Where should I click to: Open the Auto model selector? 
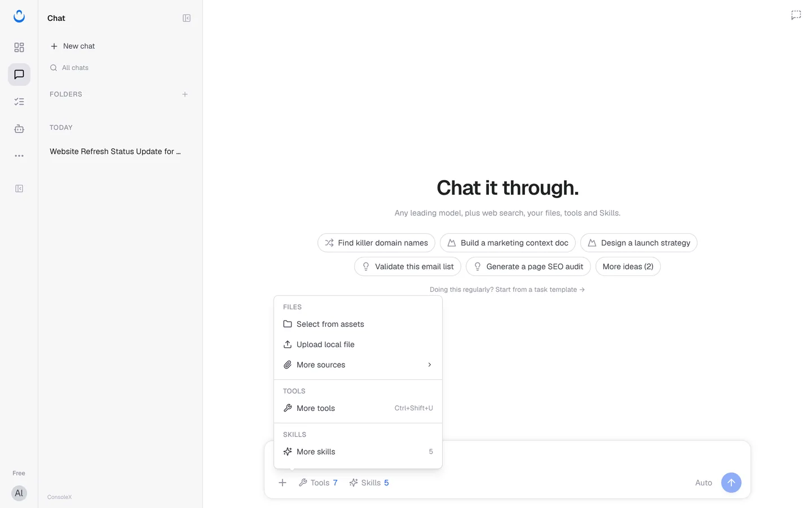704,483
